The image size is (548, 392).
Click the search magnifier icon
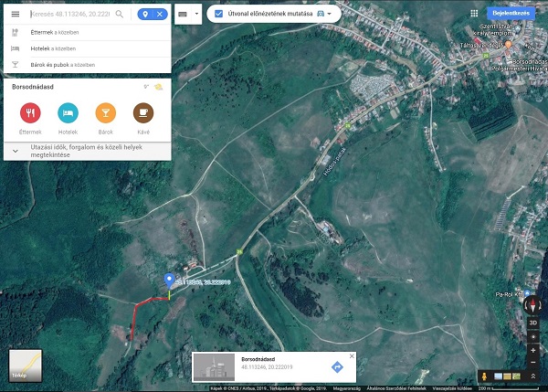120,15
